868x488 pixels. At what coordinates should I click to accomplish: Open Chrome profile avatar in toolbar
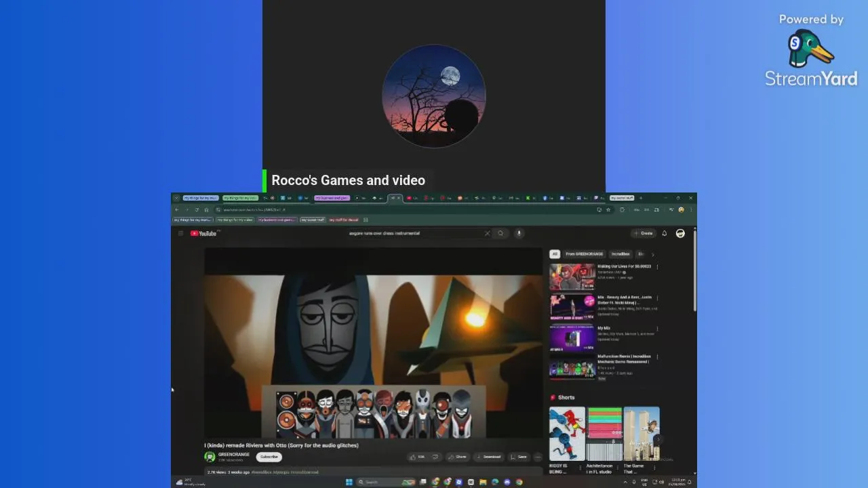(x=682, y=209)
